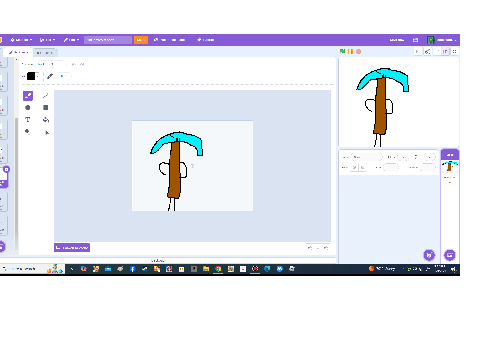Image resolution: width=480 pixels, height=360 pixels.
Task: Click the sprite y position field
Action: click(x=430, y=157)
